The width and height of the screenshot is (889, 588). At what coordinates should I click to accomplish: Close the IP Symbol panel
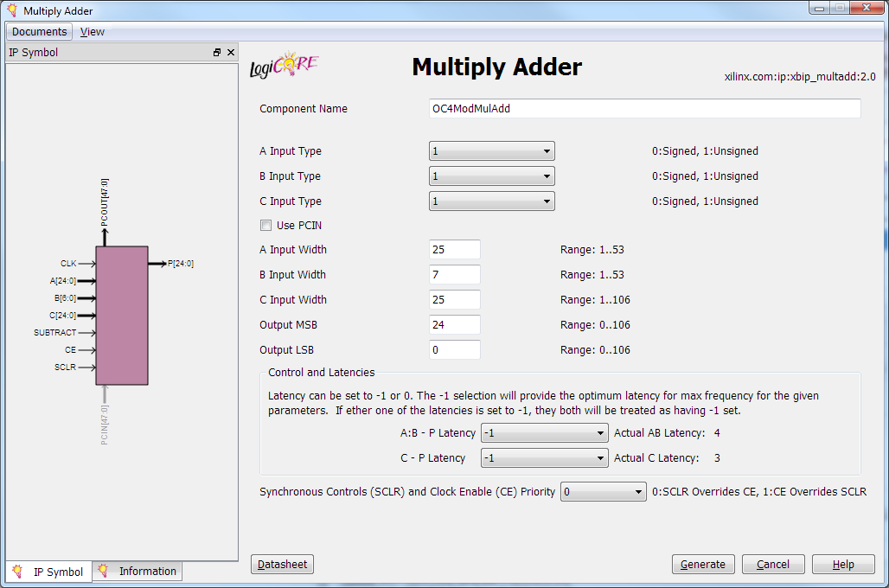(231, 52)
